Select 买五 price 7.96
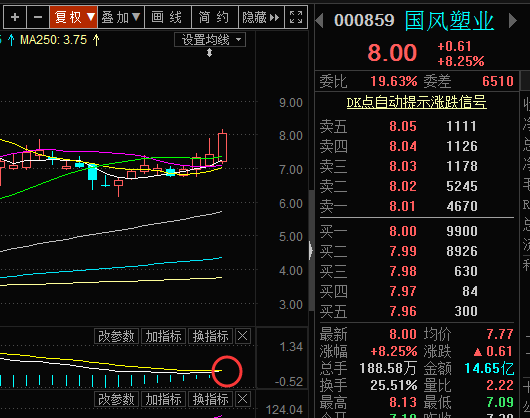Viewport: 530px width, 418px height. pos(403,311)
